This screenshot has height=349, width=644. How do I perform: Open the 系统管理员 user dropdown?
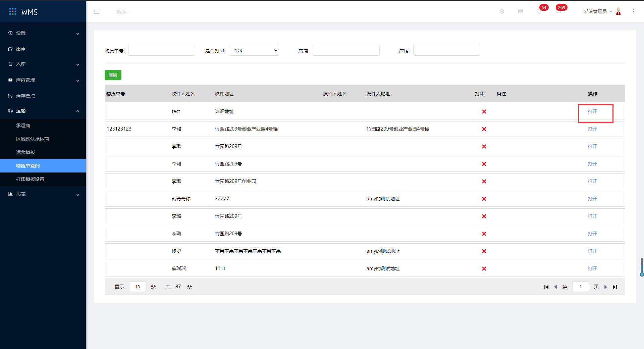pyautogui.click(x=598, y=11)
